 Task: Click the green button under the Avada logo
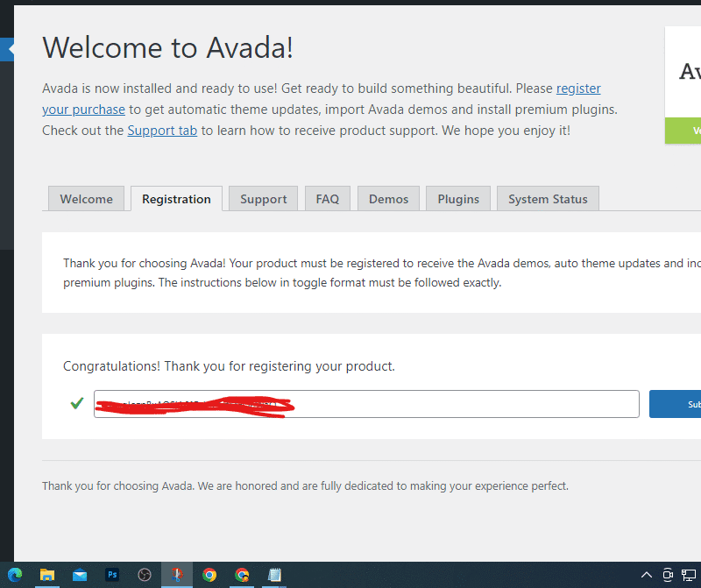coord(683,131)
